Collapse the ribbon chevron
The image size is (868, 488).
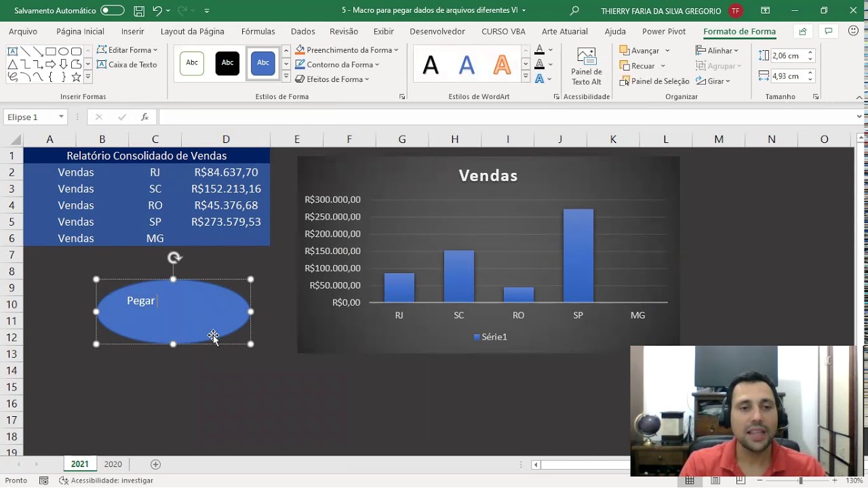(859, 97)
